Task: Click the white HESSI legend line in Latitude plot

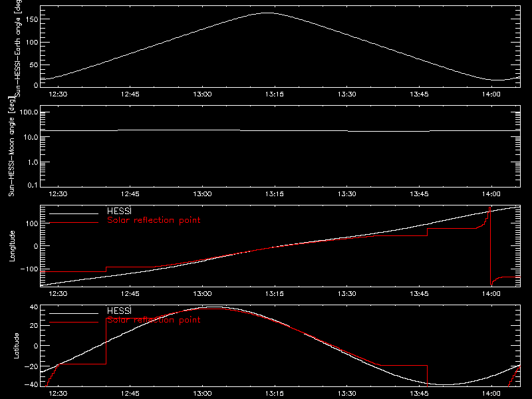Action: point(74,313)
